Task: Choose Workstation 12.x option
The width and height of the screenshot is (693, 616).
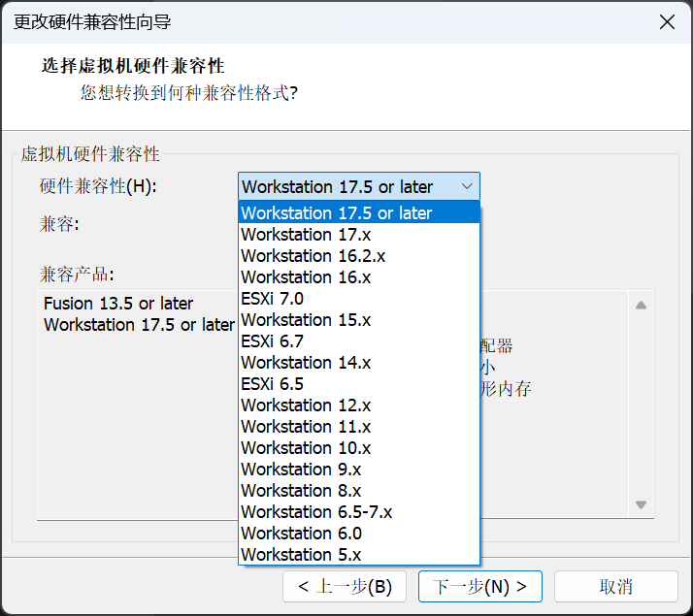Action: coord(359,405)
